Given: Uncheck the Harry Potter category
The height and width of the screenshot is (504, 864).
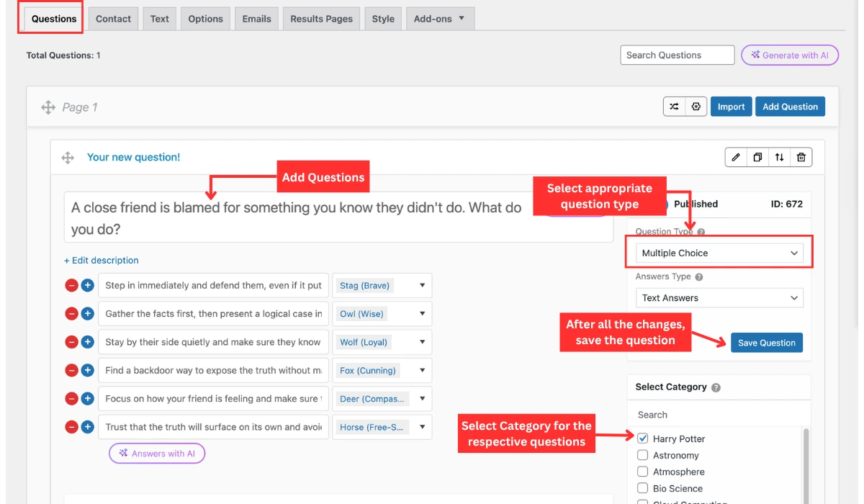Looking at the screenshot, I should point(643,438).
